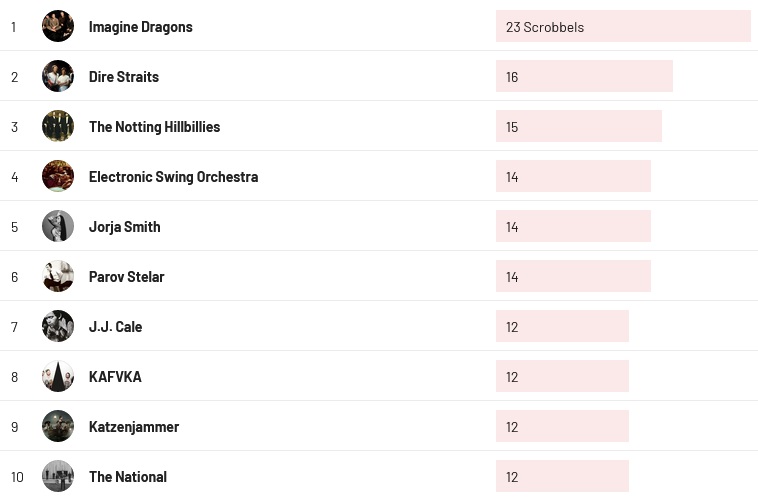The height and width of the screenshot is (497, 758).
Task: Open Katzenjammer artist link
Action: coord(133,427)
